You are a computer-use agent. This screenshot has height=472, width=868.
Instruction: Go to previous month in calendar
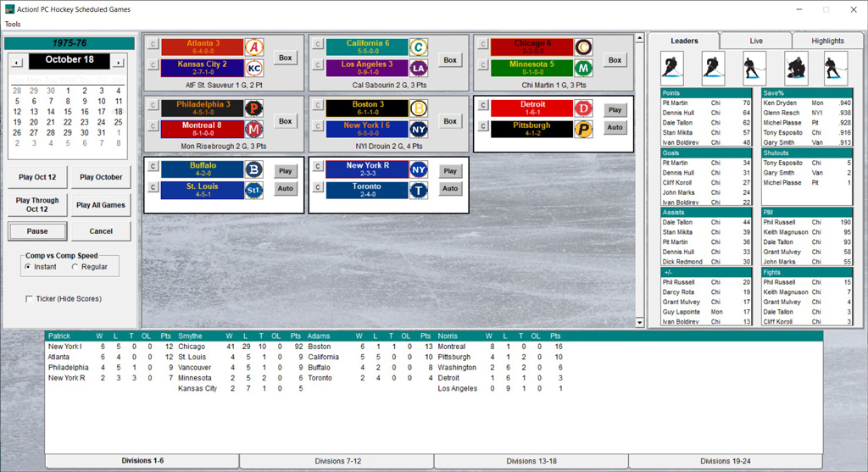[x=17, y=62]
